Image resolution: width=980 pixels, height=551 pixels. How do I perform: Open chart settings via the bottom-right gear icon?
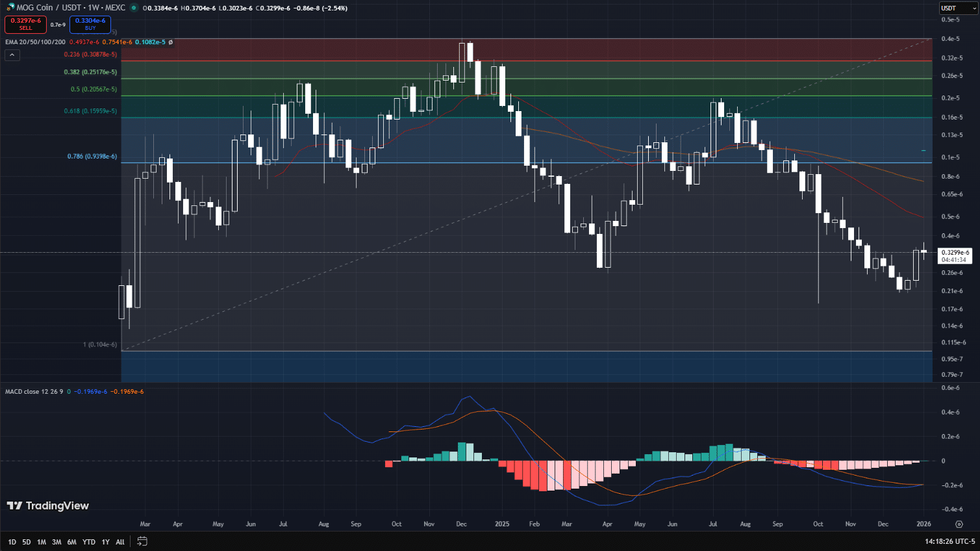click(959, 524)
